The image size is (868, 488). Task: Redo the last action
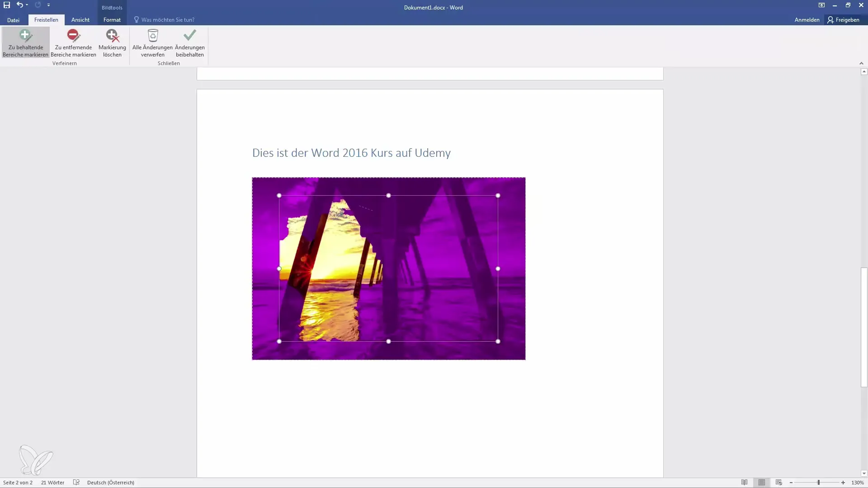(x=38, y=5)
